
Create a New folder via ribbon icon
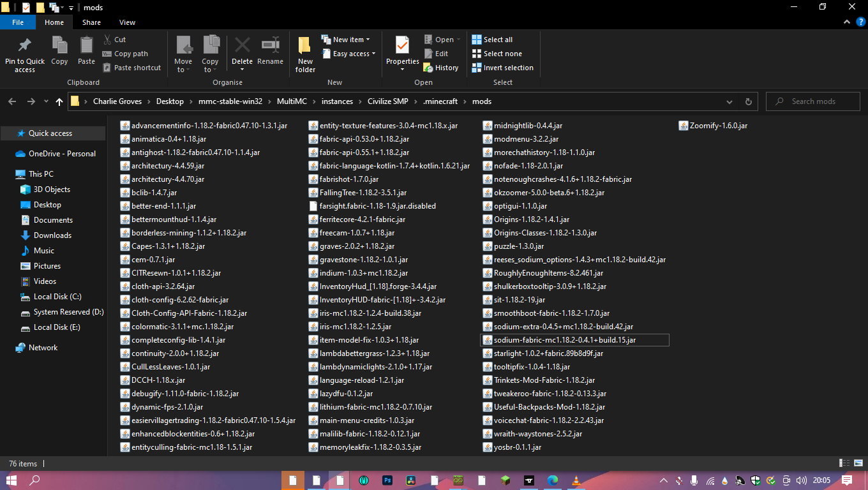(x=305, y=45)
